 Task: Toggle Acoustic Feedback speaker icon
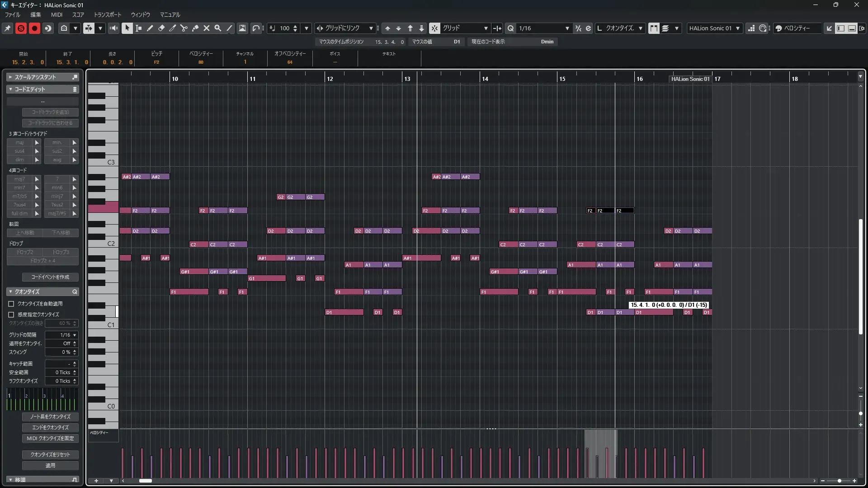click(x=113, y=28)
